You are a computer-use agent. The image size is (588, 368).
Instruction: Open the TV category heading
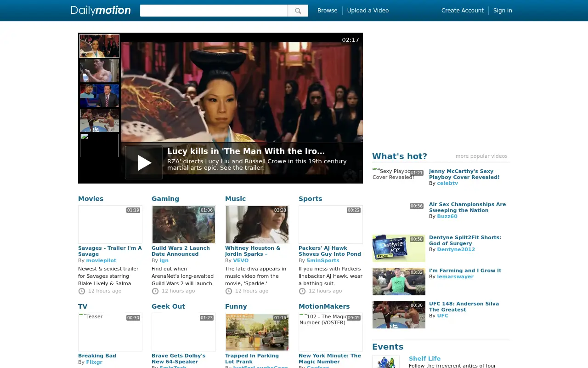tap(83, 306)
